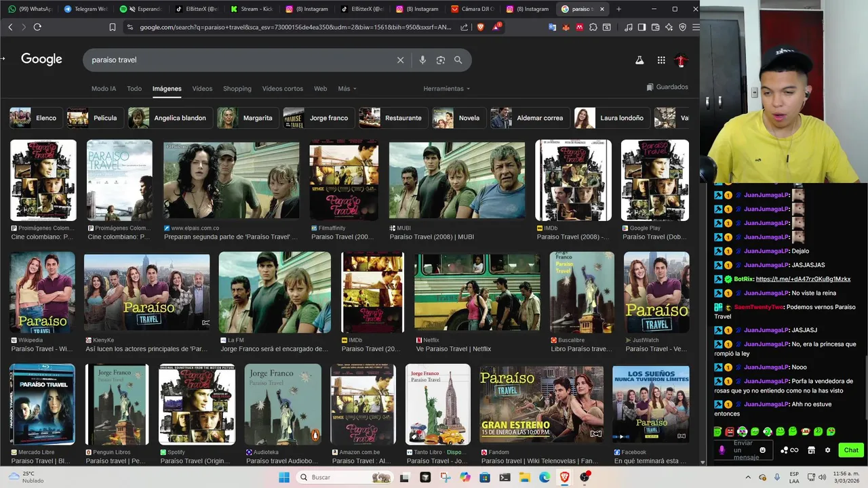Reload the page in the browser
Screen dimensions: 868x488
pyautogui.click(x=37, y=27)
